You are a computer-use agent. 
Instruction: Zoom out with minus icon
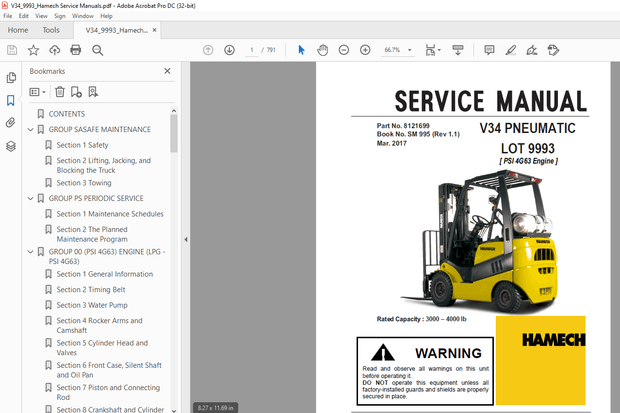pos(344,50)
